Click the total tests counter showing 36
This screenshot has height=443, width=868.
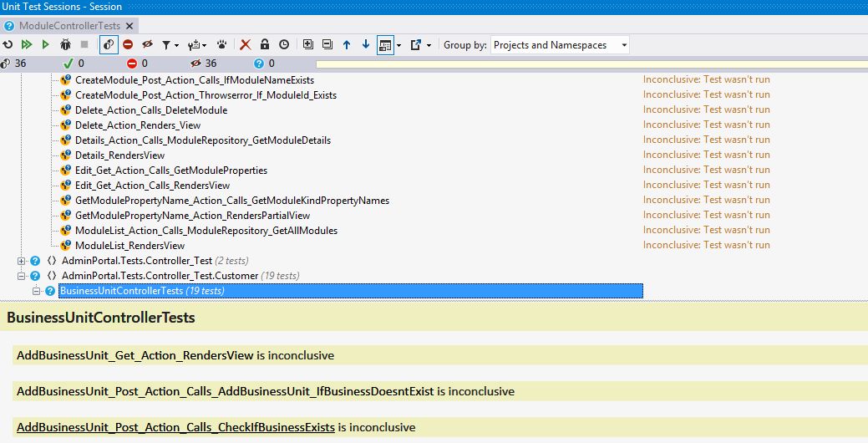point(13,64)
